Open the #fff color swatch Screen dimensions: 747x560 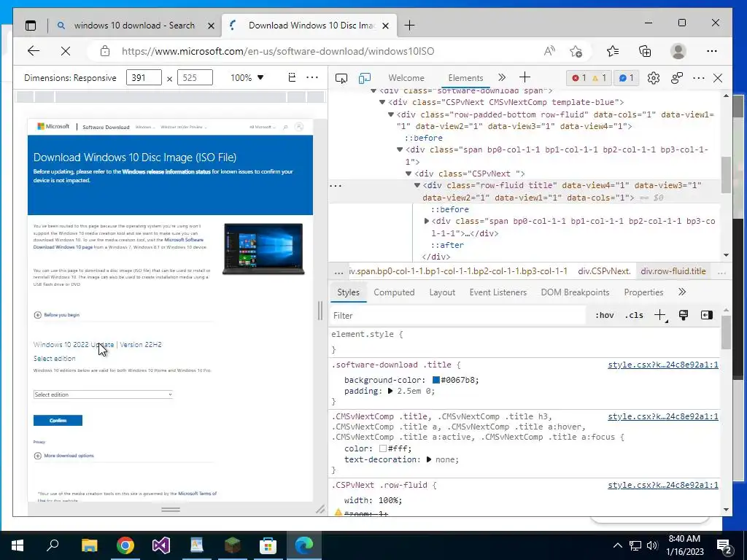(382, 448)
